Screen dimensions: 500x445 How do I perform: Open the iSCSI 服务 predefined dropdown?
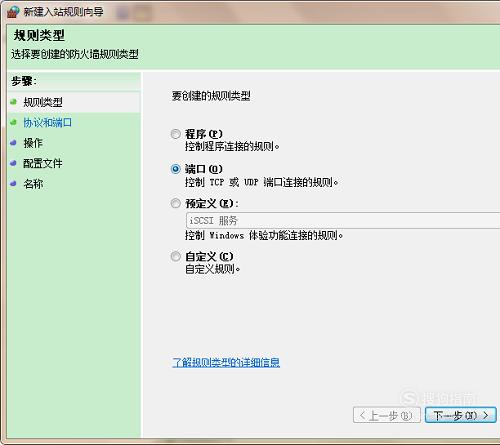click(343, 220)
